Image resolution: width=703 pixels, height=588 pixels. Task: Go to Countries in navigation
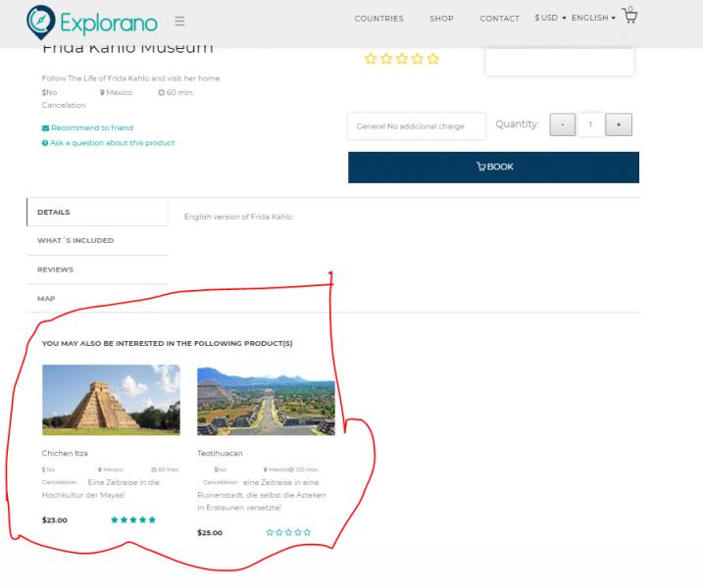[x=378, y=19]
